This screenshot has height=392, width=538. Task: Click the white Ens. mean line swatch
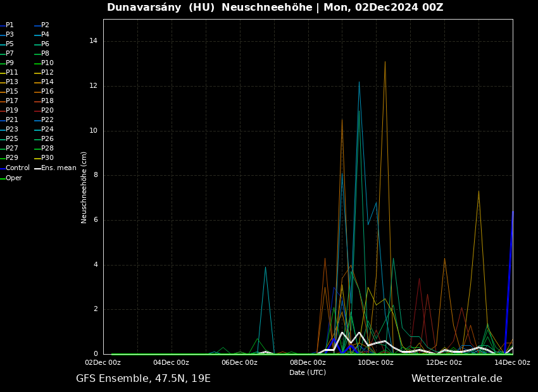[x=37, y=168]
